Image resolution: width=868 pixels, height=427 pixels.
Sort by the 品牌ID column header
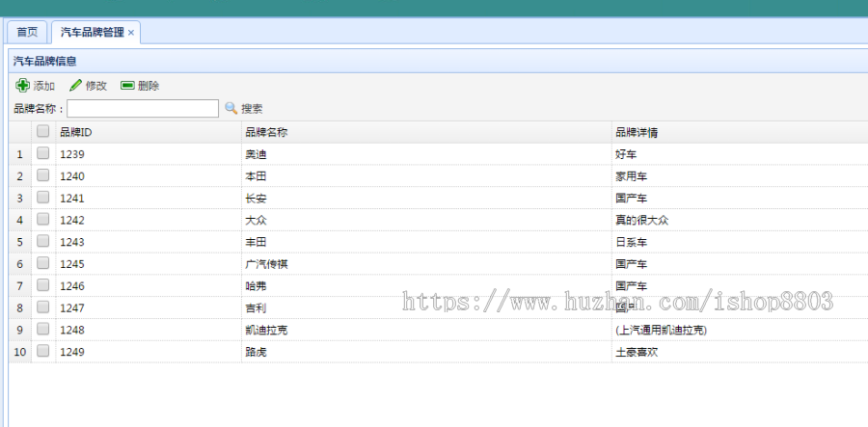(x=149, y=132)
